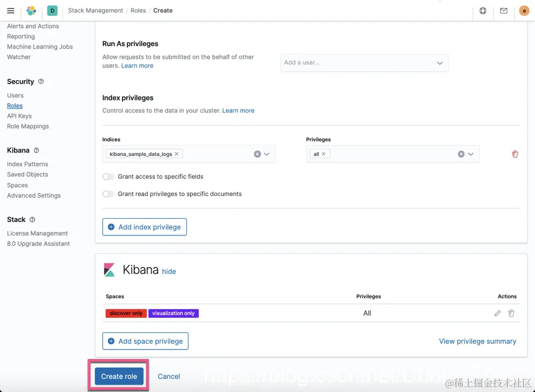Click inside the Indices input field
This screenshot has width=535, height=392.
[x=188, y=154]
